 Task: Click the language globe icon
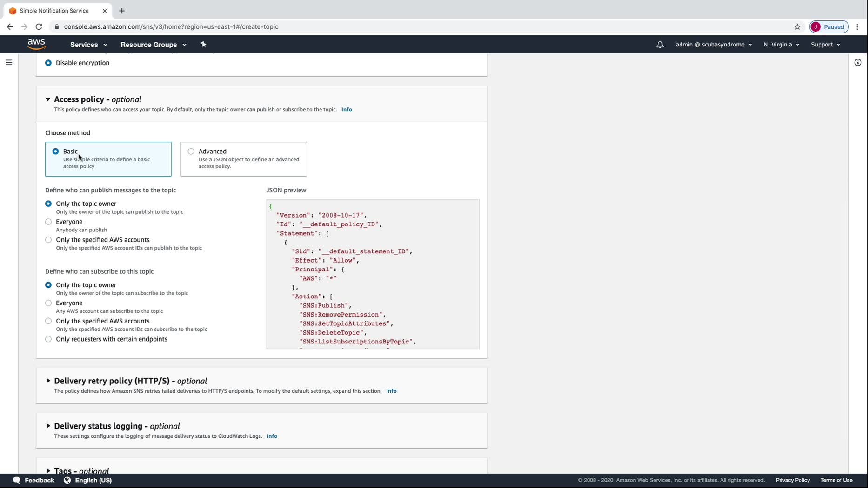[x=67, y=480]
